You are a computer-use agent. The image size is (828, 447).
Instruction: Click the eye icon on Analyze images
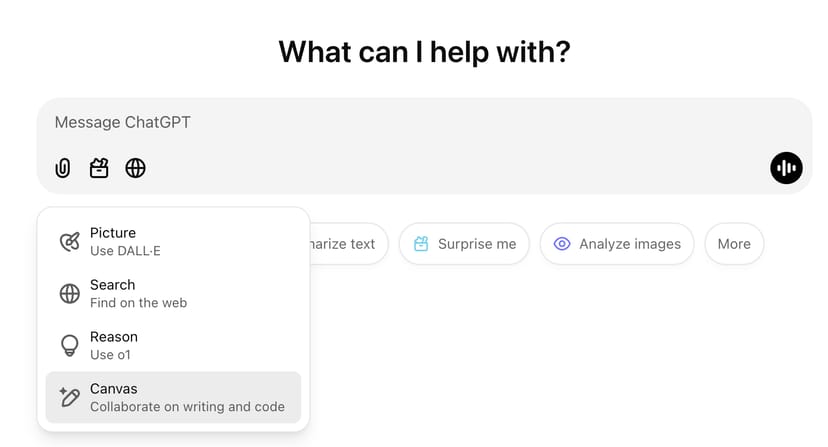tap(562, 244)
